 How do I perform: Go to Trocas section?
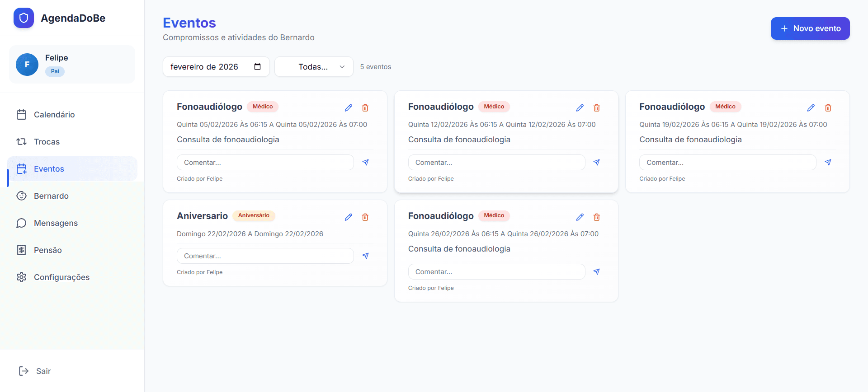click(47, 142)
